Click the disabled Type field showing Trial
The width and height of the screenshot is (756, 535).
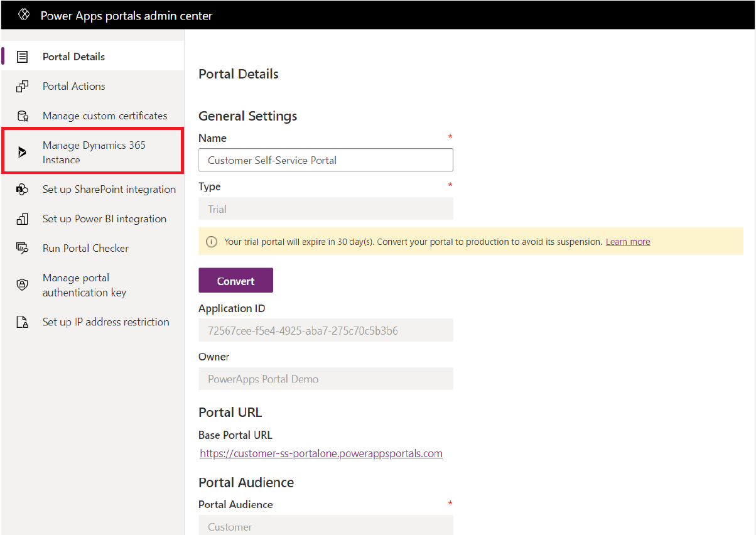click(x=326, y=208)
